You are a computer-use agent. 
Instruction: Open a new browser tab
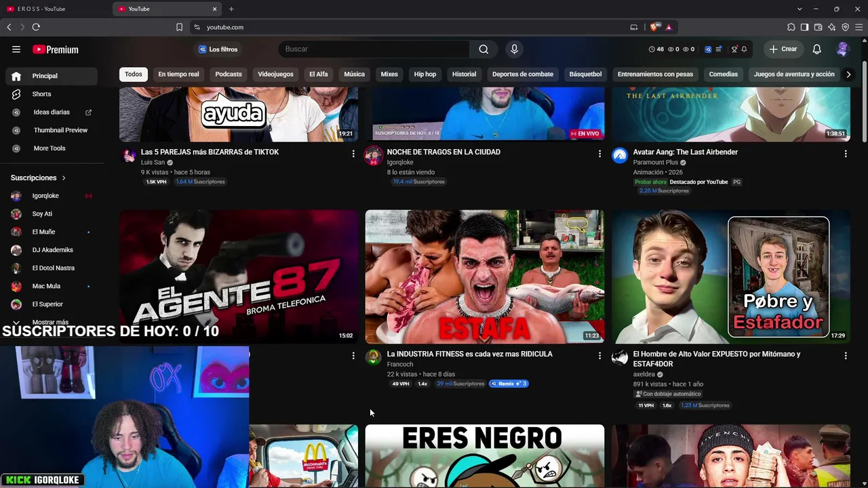(231, 9)
